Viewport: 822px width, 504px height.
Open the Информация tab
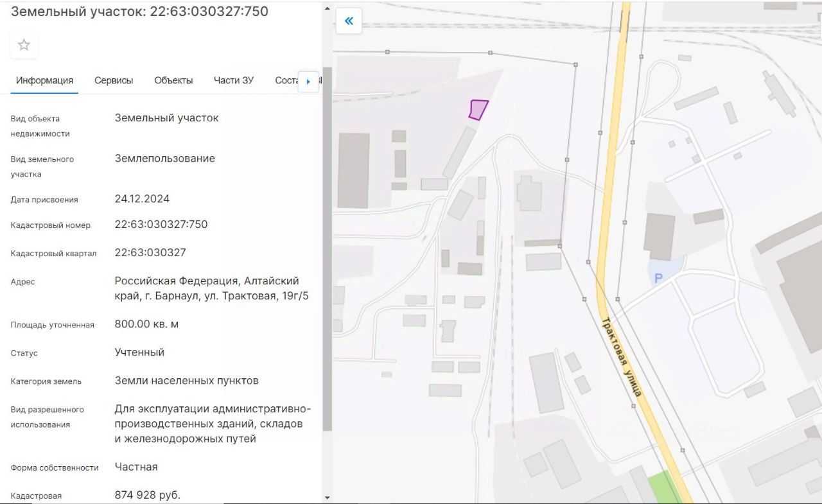click(44, 80)
